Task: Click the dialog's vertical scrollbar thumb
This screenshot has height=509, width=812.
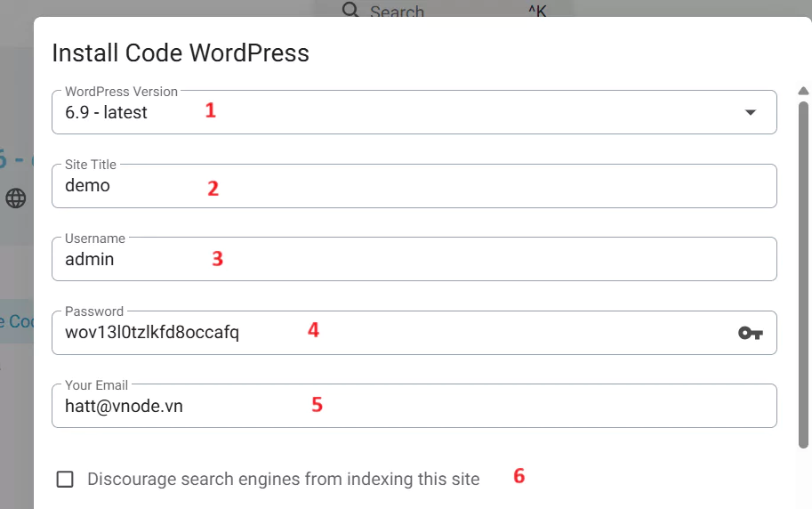Action: (803, 267)
